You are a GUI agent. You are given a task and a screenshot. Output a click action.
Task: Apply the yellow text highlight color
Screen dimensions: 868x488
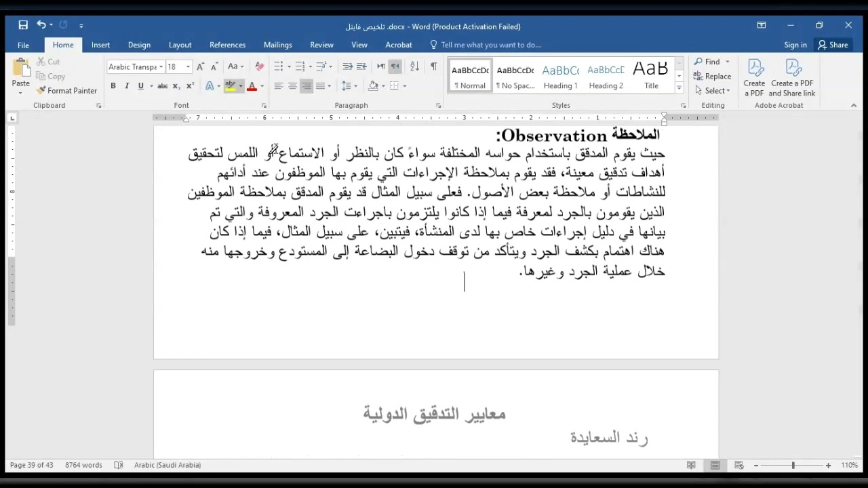(x=231, y=86)
